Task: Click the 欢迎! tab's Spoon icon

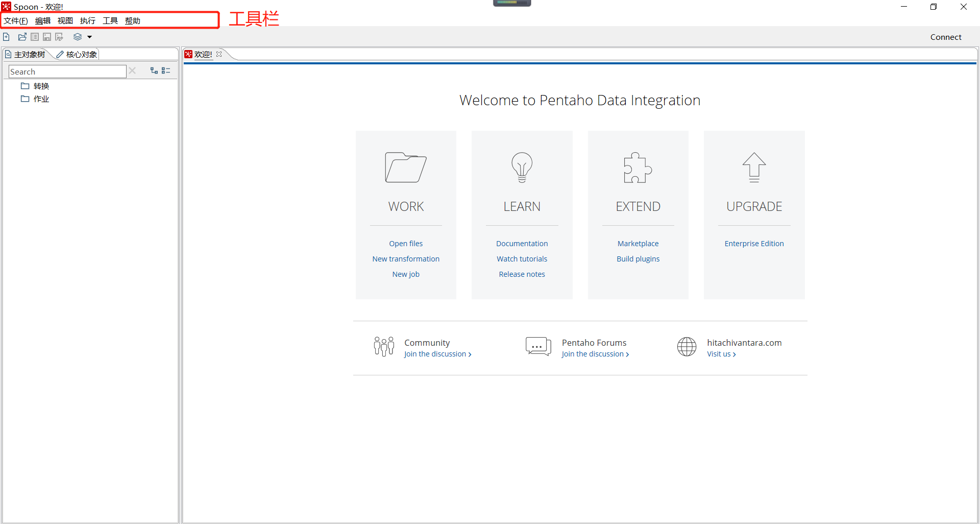Action: [x=188, y=54]
